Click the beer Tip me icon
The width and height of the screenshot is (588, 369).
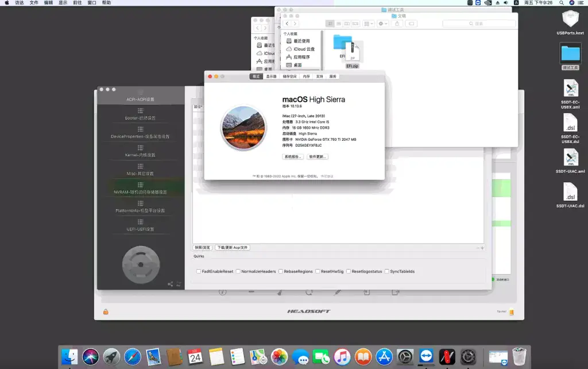click(512, 312)
